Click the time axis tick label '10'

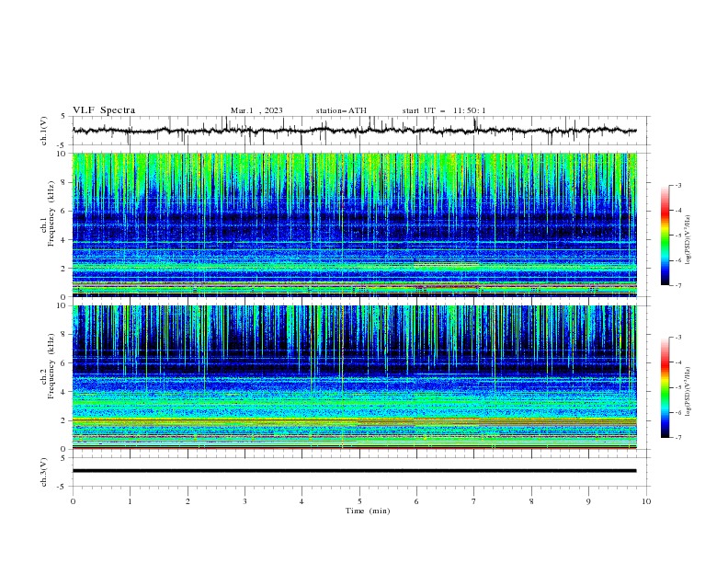pyautogui.click(x=646, y=501)
